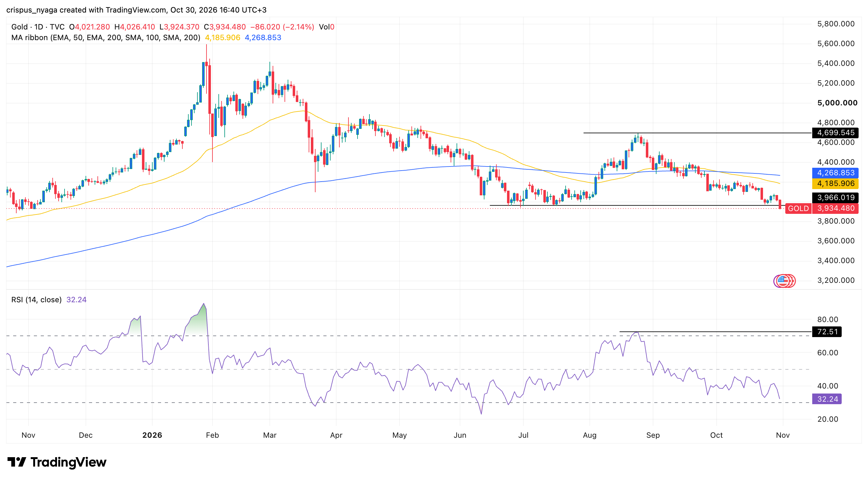
Task: Click the 5,000.000 price axis tick
Action: (837, 103)
